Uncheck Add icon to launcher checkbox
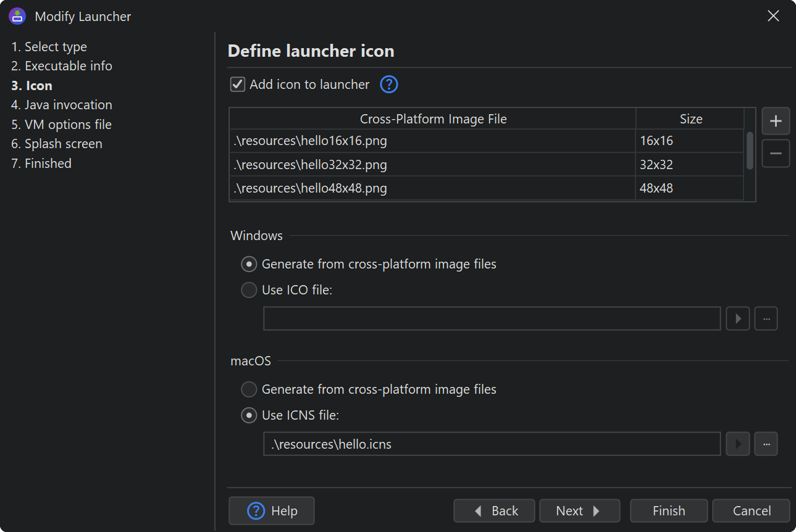The height and width of the screenshot is (532, 796). point(238,85)
